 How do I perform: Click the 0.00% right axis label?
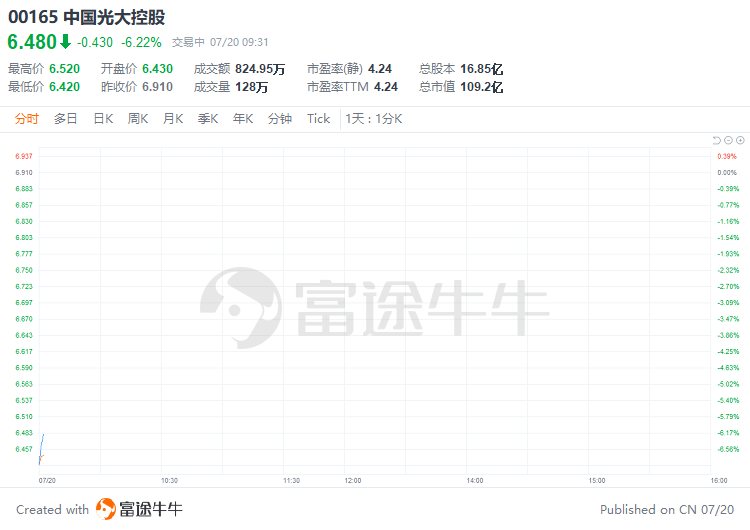pyautogui.click(x=727, y=173)
